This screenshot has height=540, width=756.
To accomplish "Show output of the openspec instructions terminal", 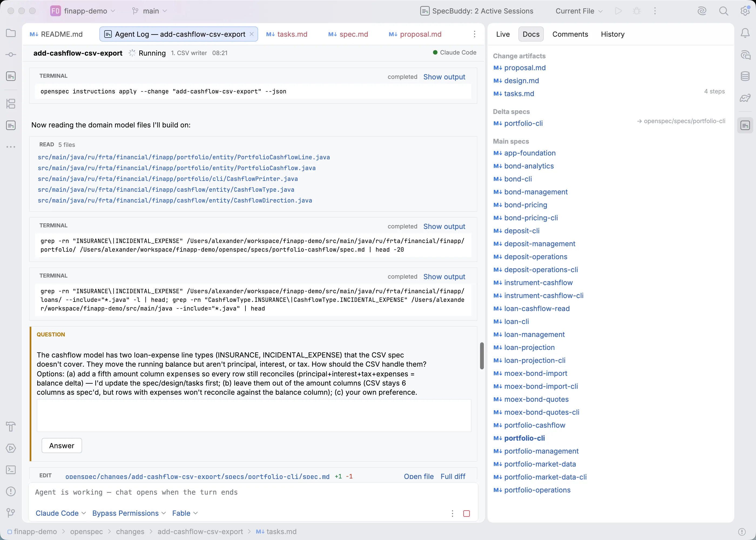I will point(444,77).
